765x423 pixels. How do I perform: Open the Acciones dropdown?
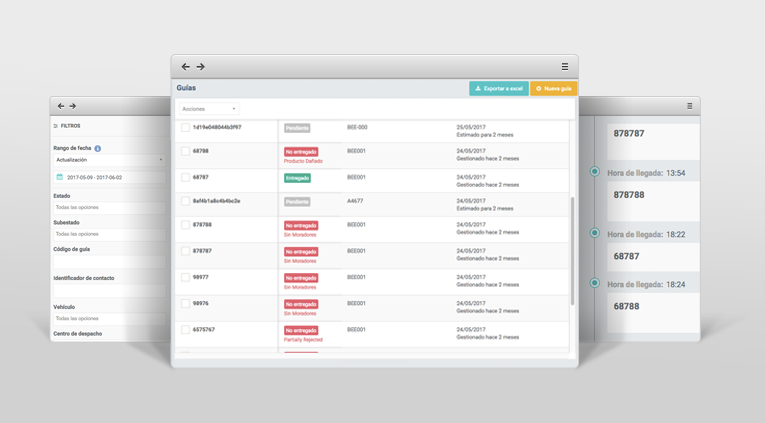click(208, 109)
